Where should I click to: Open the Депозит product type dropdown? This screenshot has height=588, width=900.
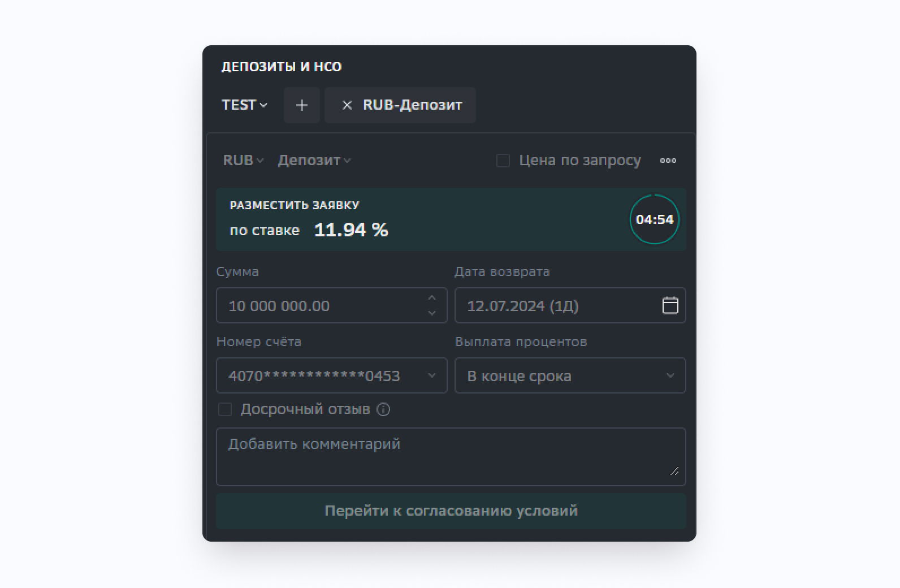pyautogui.click(x=314, y=161)
